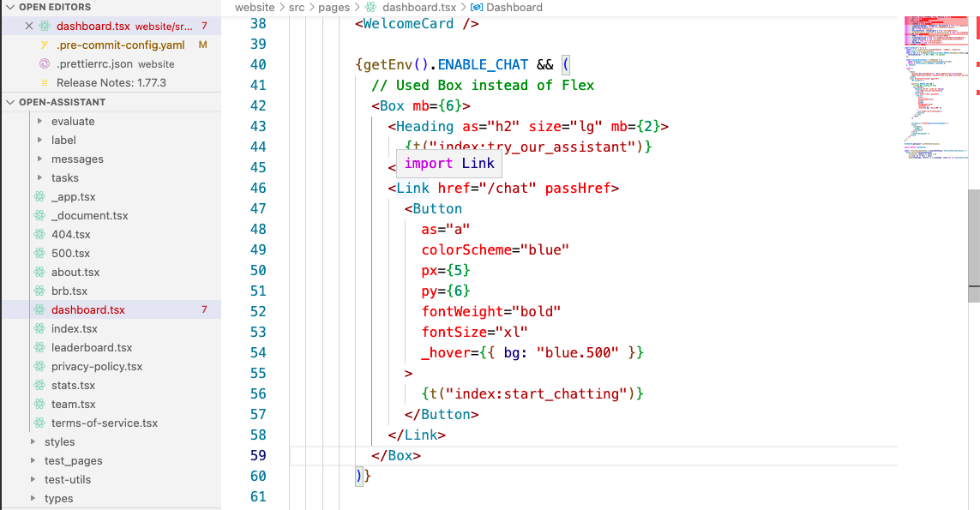The image size is (980, 510).
Task: Click React icon next to brb.tsx
Action: [x=40, y=291]
